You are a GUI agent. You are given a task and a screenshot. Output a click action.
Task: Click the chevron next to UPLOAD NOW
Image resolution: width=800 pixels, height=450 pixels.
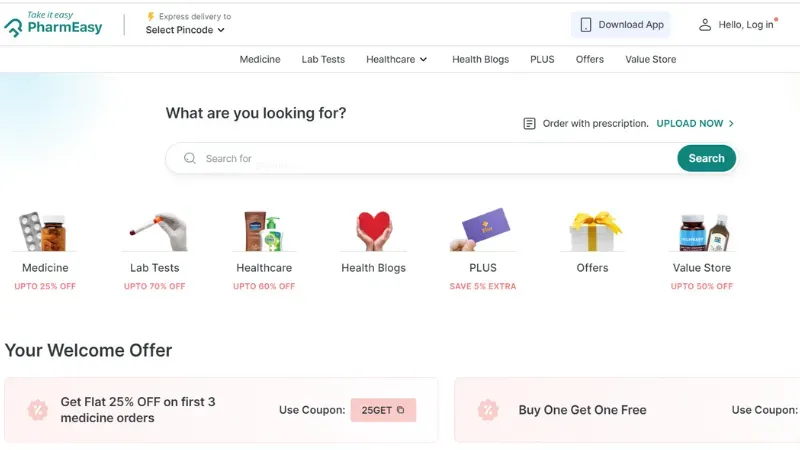(731, 123)
